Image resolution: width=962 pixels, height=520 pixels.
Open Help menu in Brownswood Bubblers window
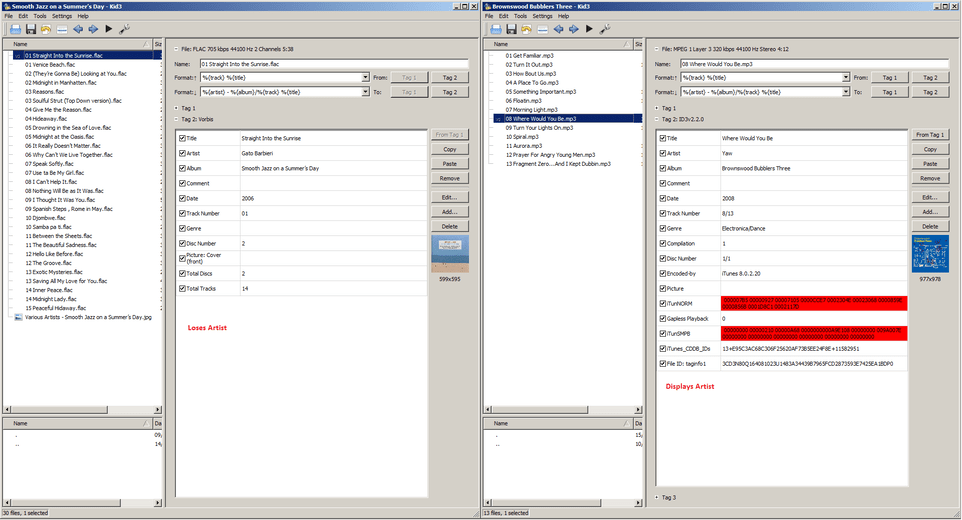pyautogui.click(x=563, y=16)
